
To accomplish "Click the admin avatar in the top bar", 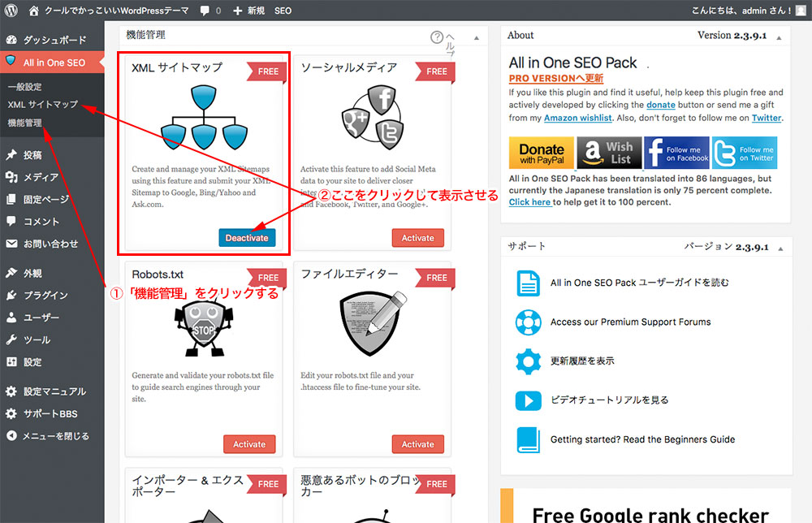I will coord(801,11).
